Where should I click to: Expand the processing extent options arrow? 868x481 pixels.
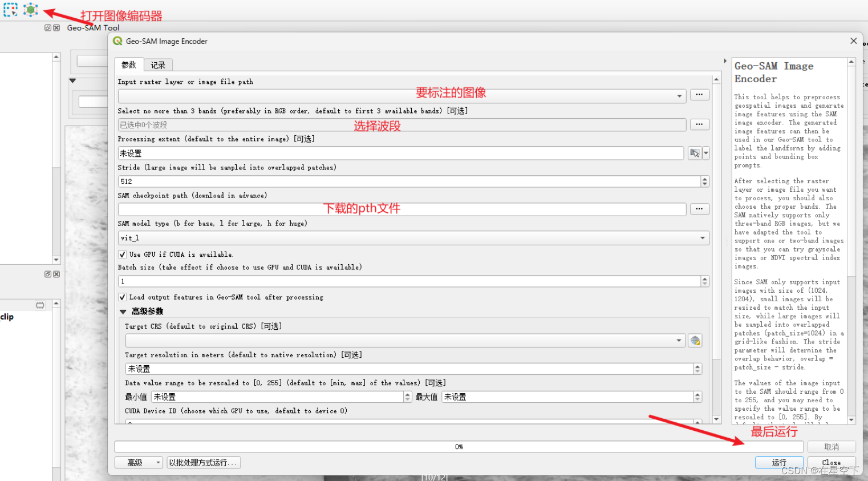[706, 153]
